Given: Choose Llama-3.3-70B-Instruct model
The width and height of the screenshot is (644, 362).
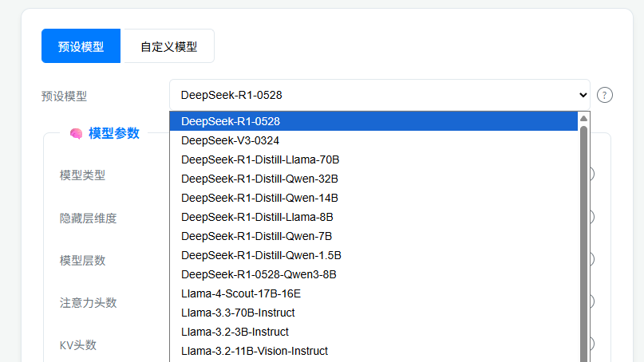Looking at the screenshot, I should point(373,313).
